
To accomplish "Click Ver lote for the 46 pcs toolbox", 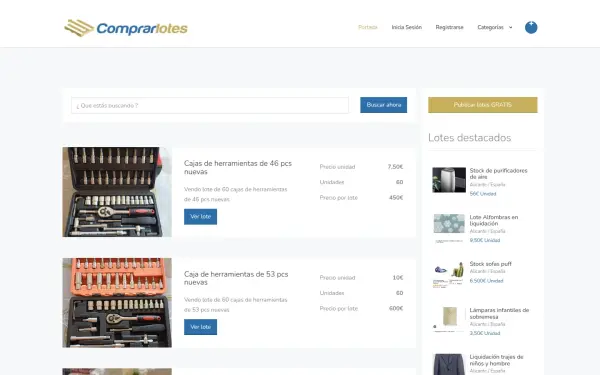I will click(200, 217).
